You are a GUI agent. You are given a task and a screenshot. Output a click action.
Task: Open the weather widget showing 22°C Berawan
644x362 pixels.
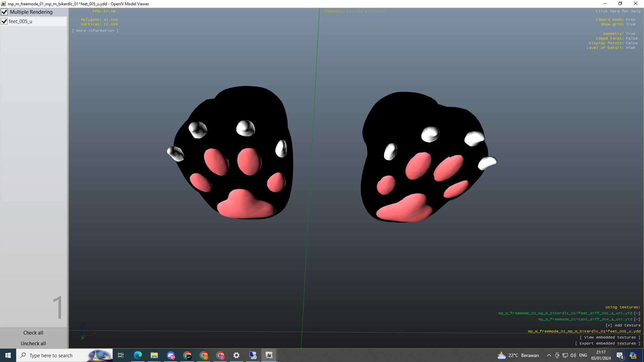click(x=519, y=355)
